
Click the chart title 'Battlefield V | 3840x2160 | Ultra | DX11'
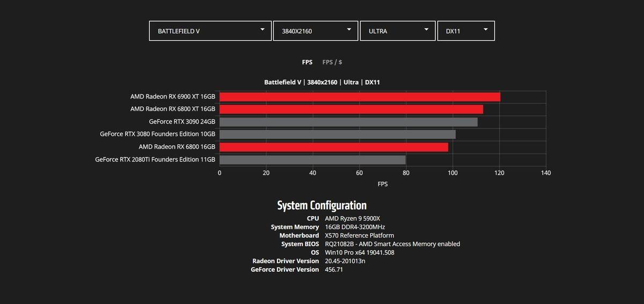[x=322, y=82]
